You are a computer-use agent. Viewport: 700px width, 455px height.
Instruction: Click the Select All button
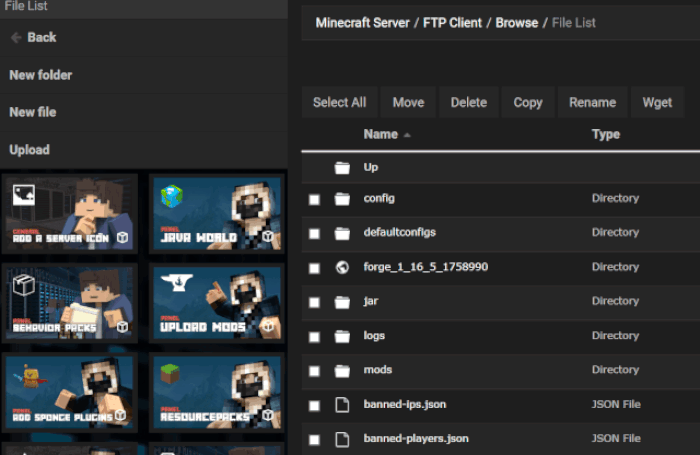[x=339, y=102]
